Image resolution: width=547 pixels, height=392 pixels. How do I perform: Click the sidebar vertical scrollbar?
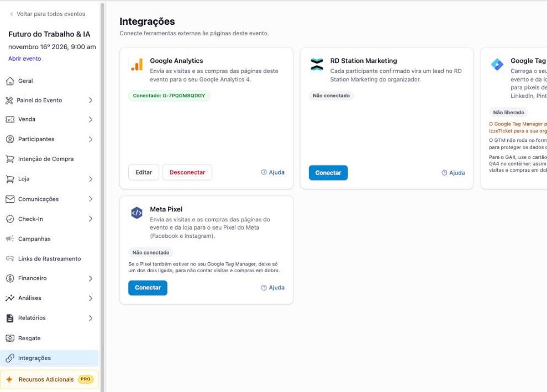(x=103, y=196)
